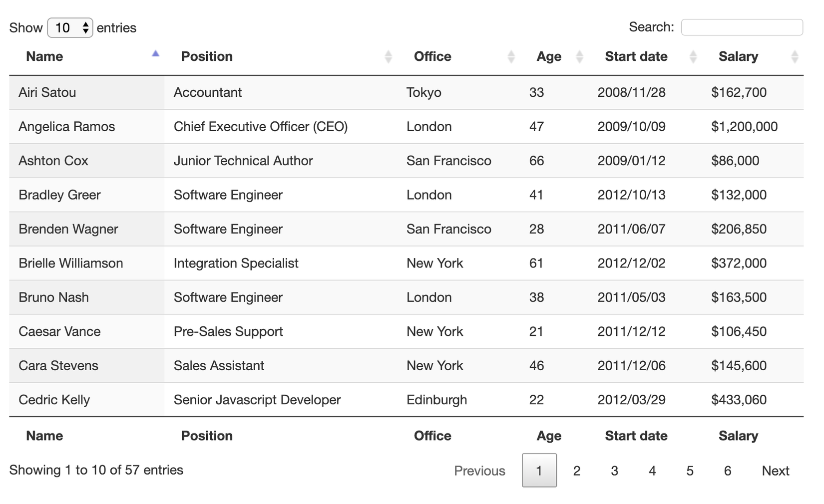Select the Angelica Ramos row name

point(67,127)
